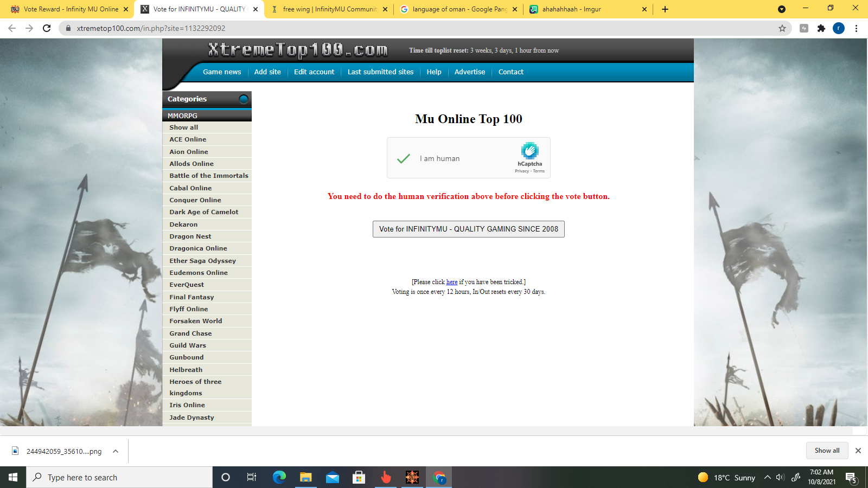
Task: Go back to the previous page
Action: pyautogui.click(x=12, y=28)
